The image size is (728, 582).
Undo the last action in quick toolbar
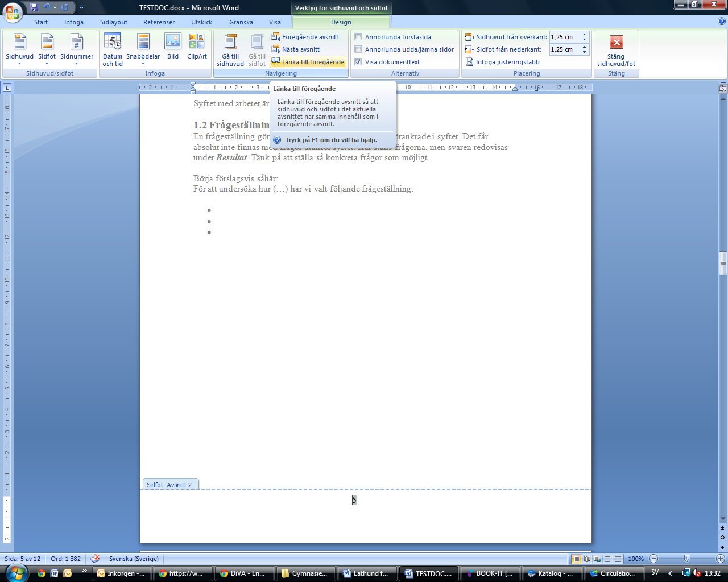coord(47,7)
